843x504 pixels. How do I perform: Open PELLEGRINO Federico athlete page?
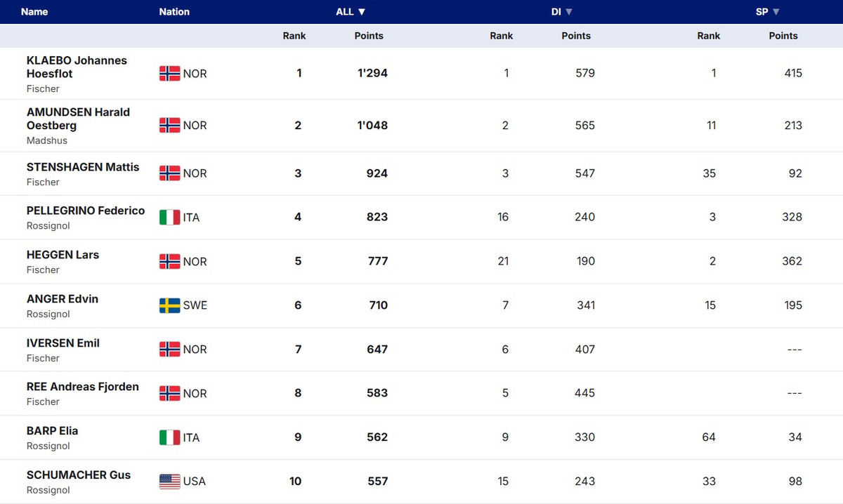86,211
